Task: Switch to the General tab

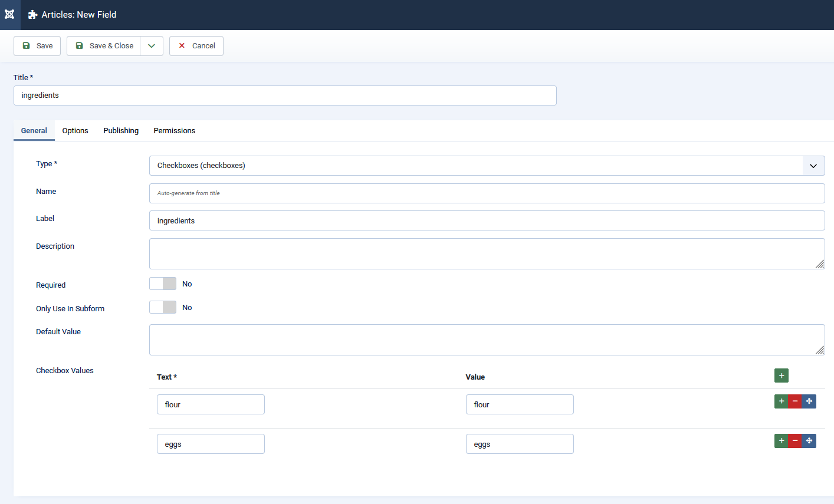Action: pyautogui.click(x=34, y=131)
